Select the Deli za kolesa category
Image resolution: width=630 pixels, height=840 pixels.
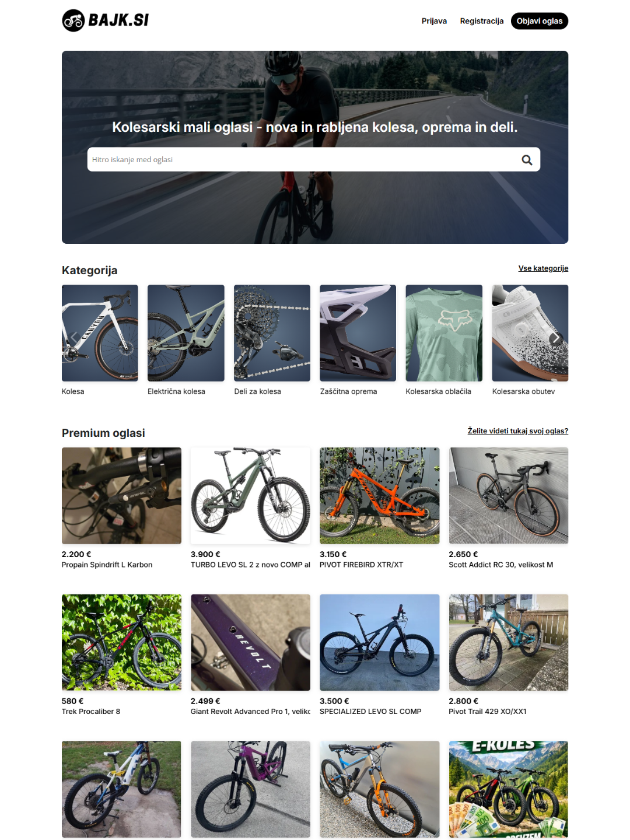coord(272,333)
